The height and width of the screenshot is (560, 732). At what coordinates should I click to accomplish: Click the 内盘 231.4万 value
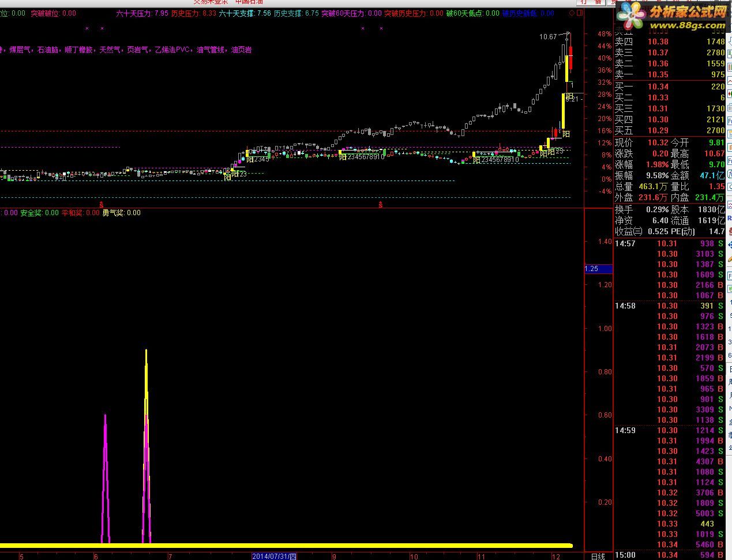pos(710,197)
